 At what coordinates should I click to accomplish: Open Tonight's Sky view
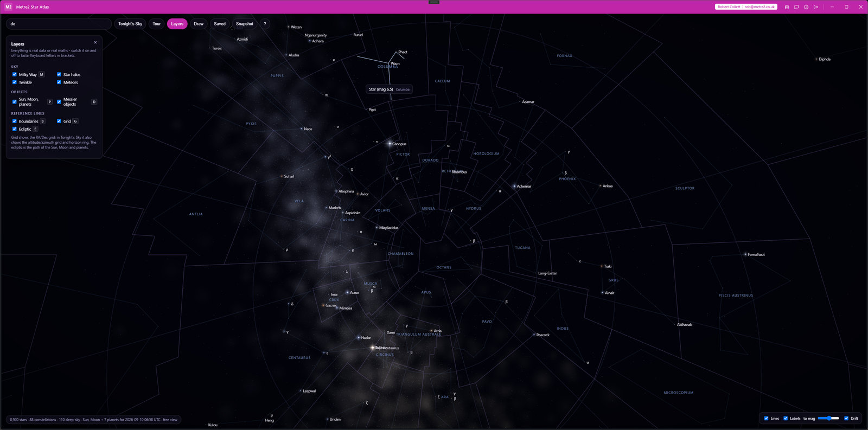point(130,24)
